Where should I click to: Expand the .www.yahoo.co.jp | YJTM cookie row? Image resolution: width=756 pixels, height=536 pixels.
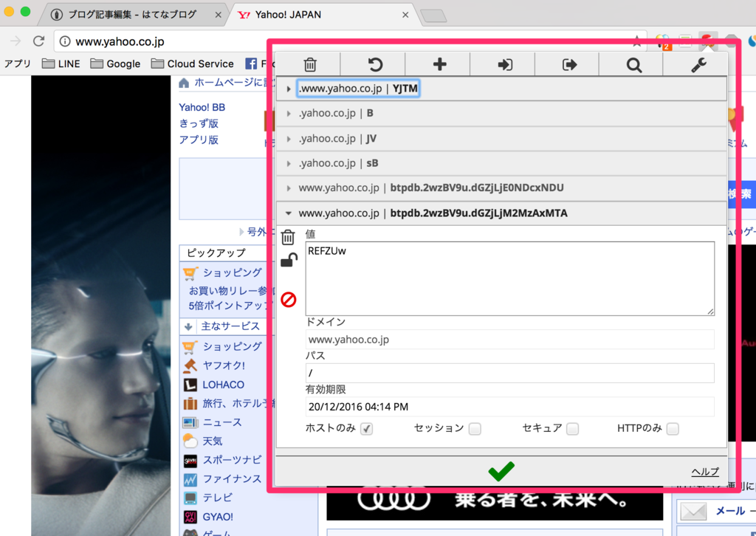click(501, 89)
